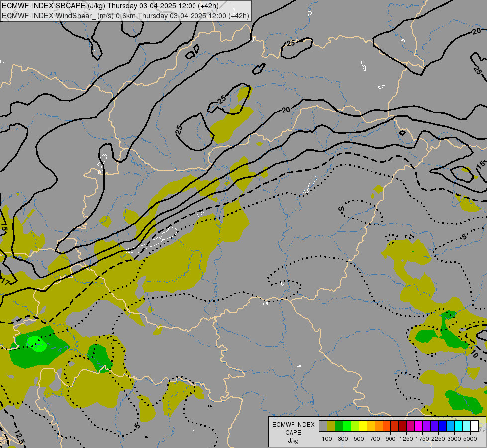This screenshot has height=448, width=487.
Task: Click the orange swatch left of 700 tick
Action: point(379,426)
